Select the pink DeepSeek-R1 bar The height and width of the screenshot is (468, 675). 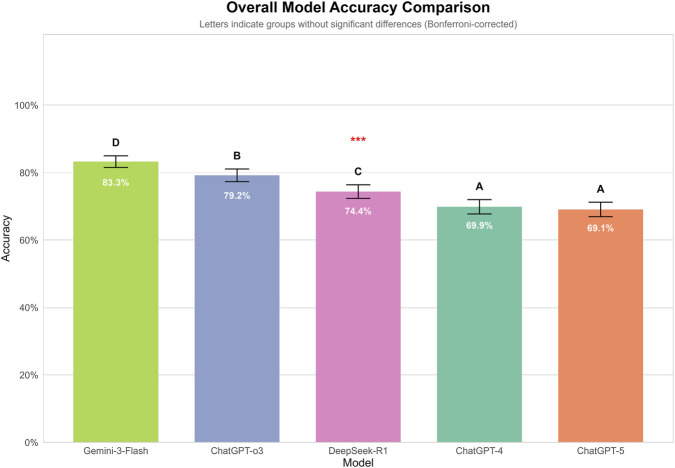(x=358, y=317)
